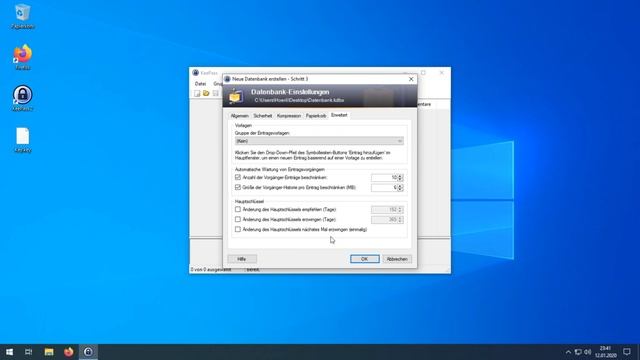Click the New database icon in KeePass toolbar
The height and width of the screenshot is (360, 640).
click(x=197, y=93)
